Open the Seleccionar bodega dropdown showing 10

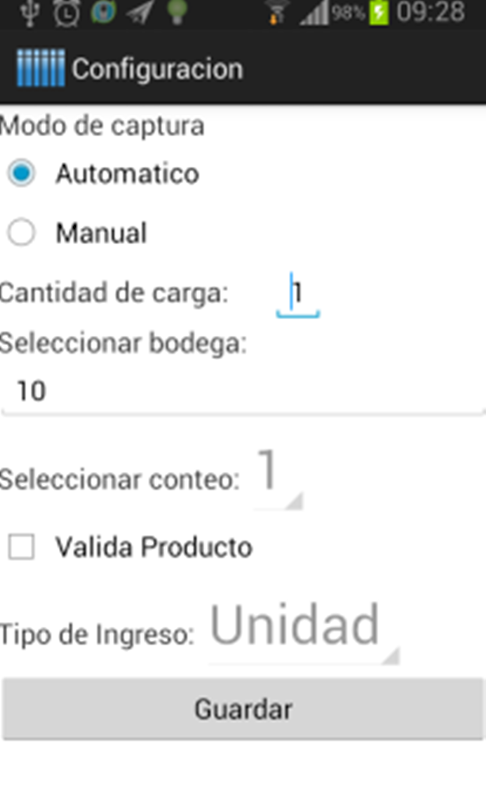click(243, 392)
